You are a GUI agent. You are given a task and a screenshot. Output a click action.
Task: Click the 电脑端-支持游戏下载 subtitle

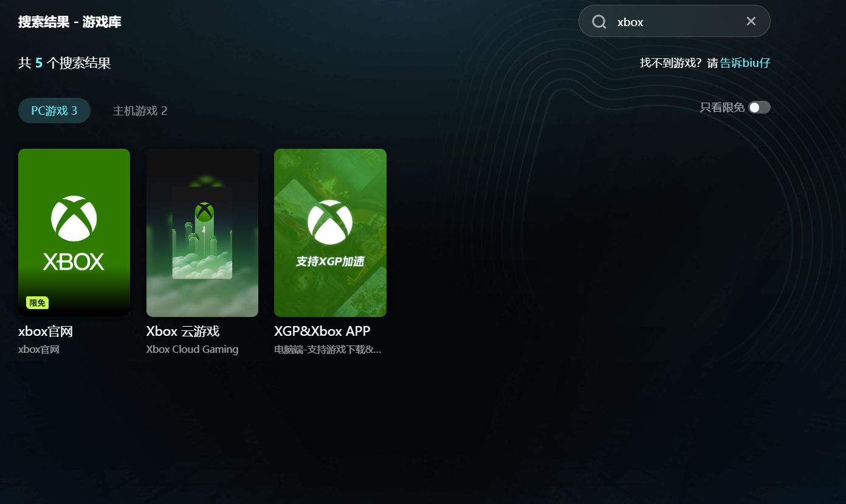tap(328, 350)
